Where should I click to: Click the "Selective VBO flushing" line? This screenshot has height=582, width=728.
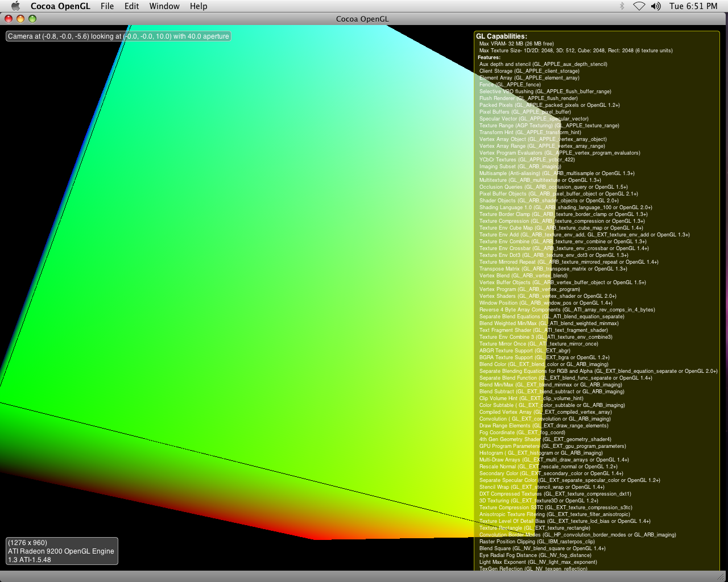(x=545, y=92)
